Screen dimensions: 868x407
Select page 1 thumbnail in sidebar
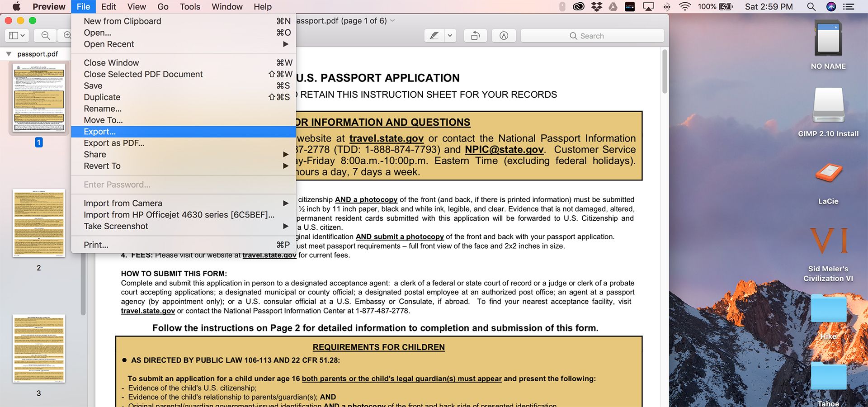[39, 97]
